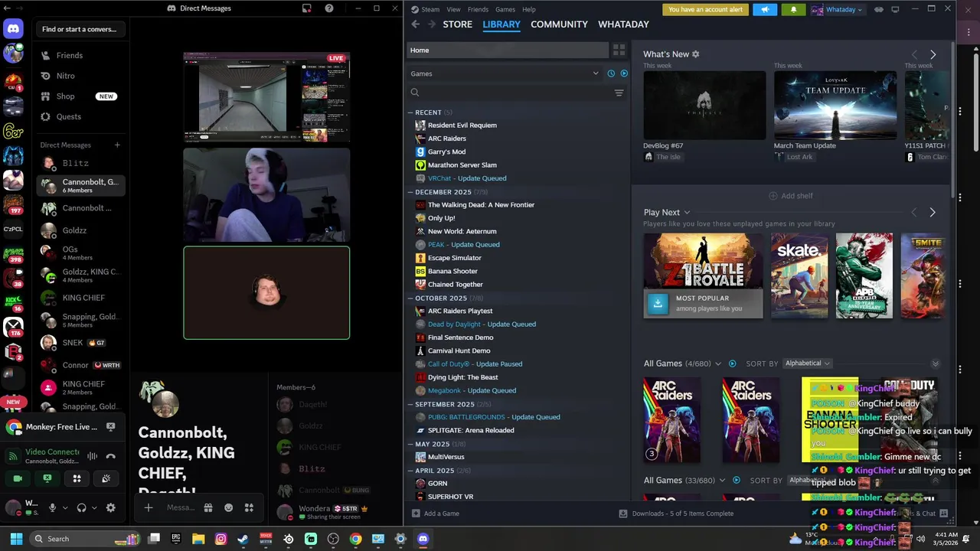
Task: Open Sort By Alphabetical dropdown
Action: pos(808,364)
